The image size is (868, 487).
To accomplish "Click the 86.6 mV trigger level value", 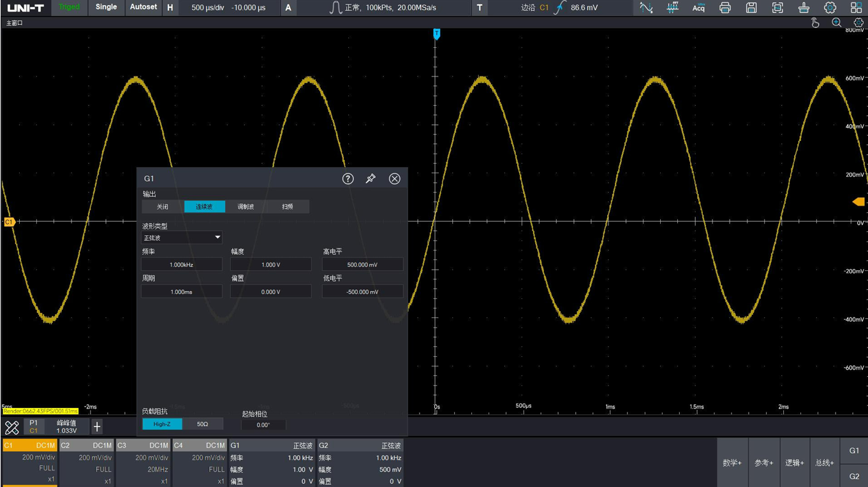I will pyautogui.click(x=584, y=8).
